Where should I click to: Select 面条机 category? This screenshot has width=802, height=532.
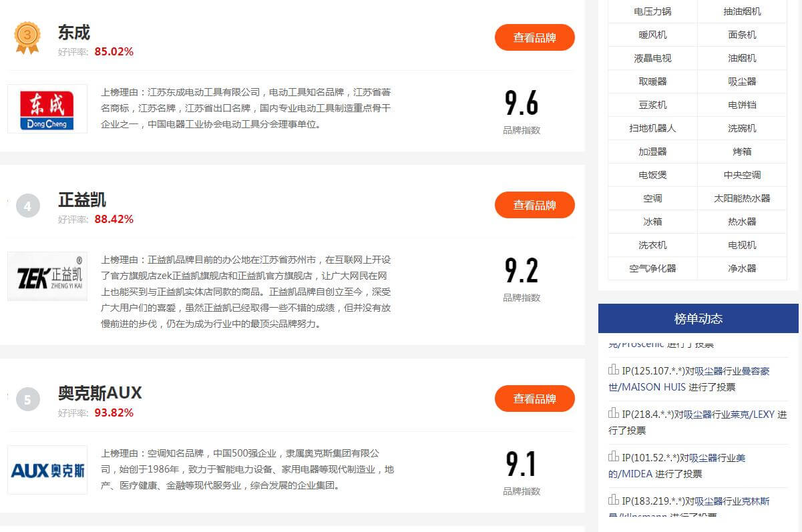pos(742,35)
